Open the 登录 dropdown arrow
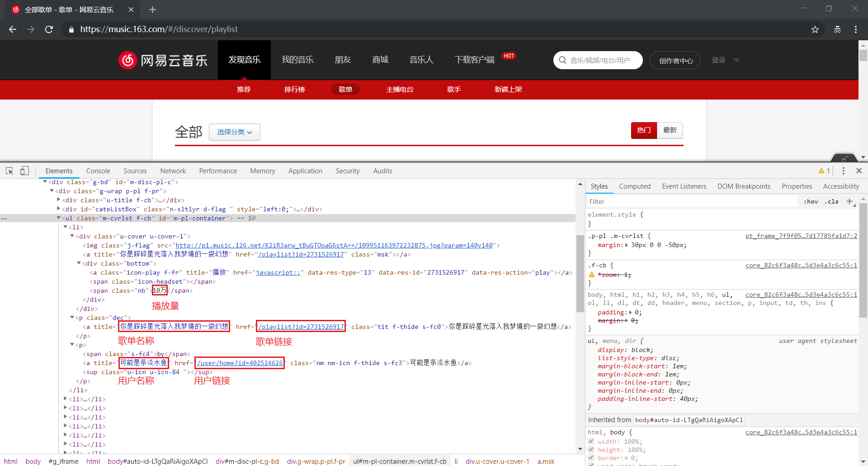Viewport: 868px width, 466px height. (x=736, y=60)
